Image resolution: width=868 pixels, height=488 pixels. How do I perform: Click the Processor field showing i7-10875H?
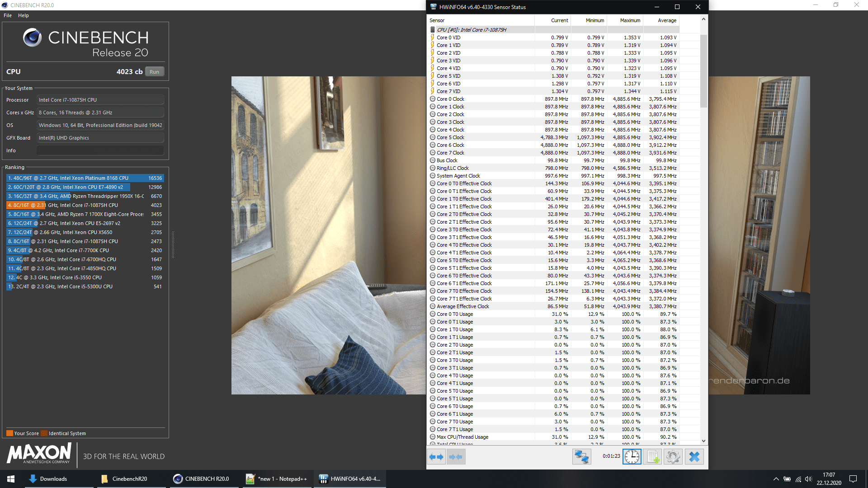tap(100, 100)
